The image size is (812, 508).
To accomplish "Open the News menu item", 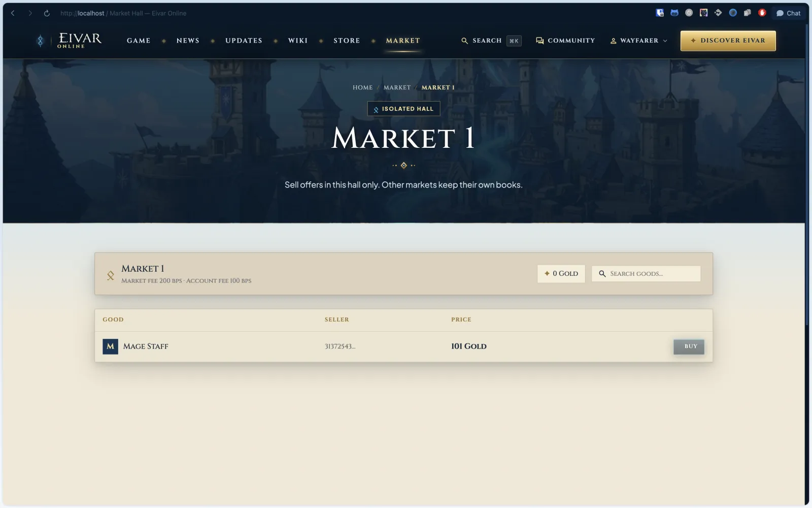I will pyautogui.click(x=188, y=41).
